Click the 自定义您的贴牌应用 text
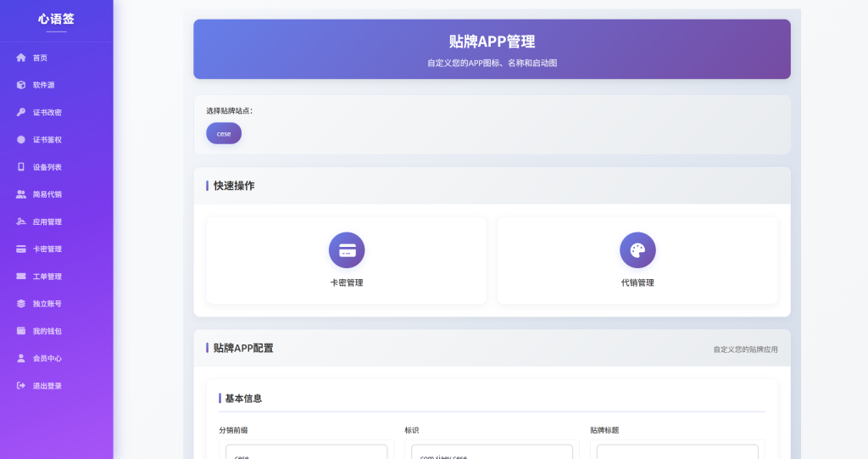The width and height of the screenshot is (868, 459). point(746,350)
